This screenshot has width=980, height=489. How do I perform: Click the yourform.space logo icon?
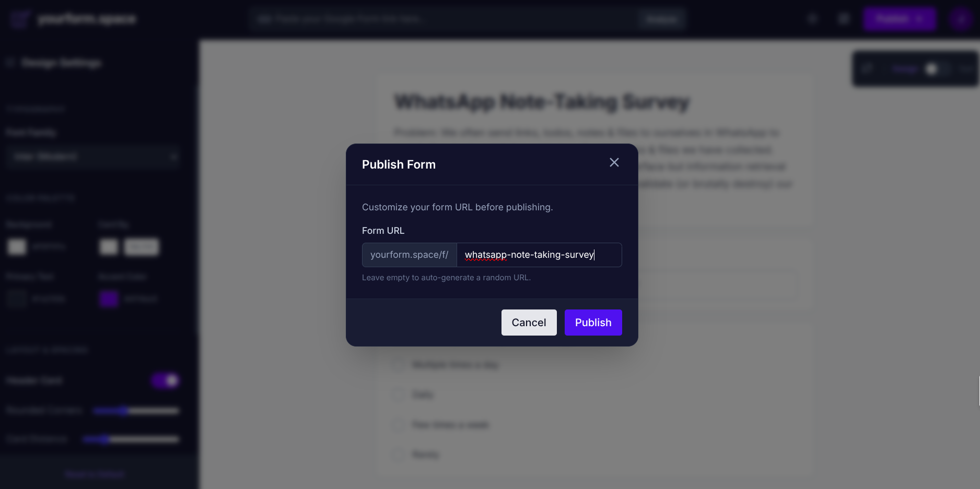(20, 19)
